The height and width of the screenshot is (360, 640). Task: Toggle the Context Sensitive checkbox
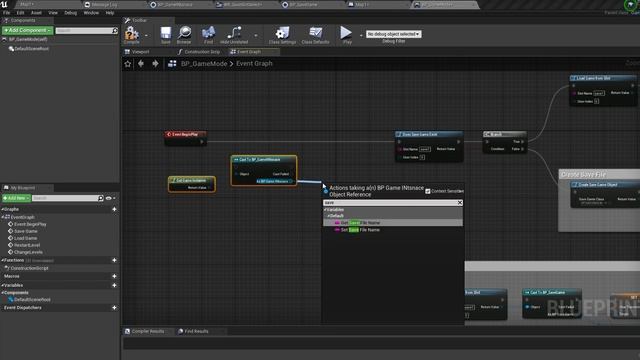[428, 191]
